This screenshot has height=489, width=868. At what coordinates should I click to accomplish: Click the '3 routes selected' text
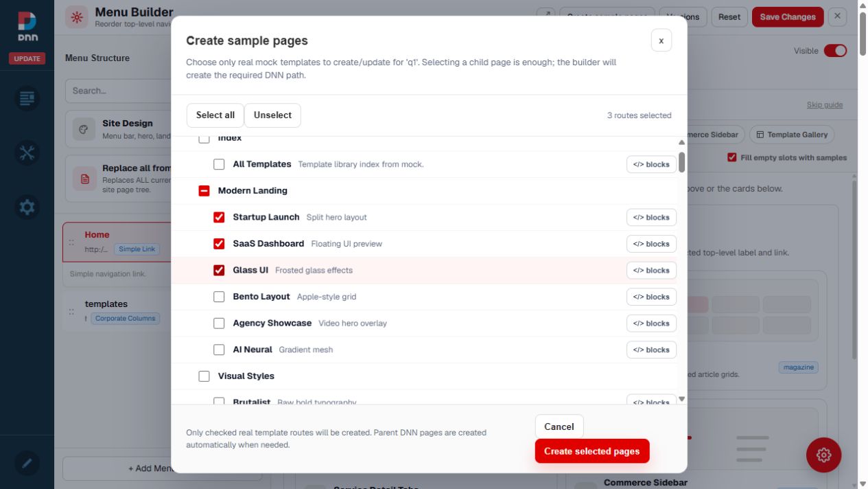(x=640, y=115)
